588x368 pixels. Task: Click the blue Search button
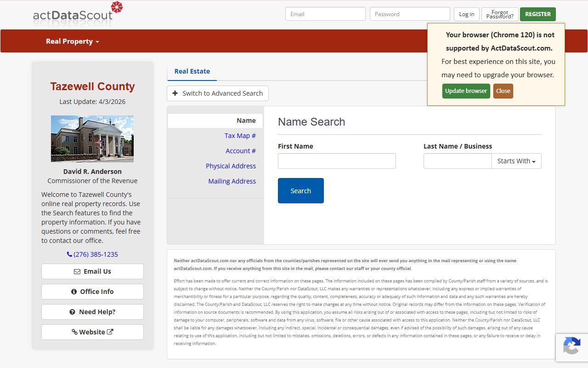(x=301, y=190)
